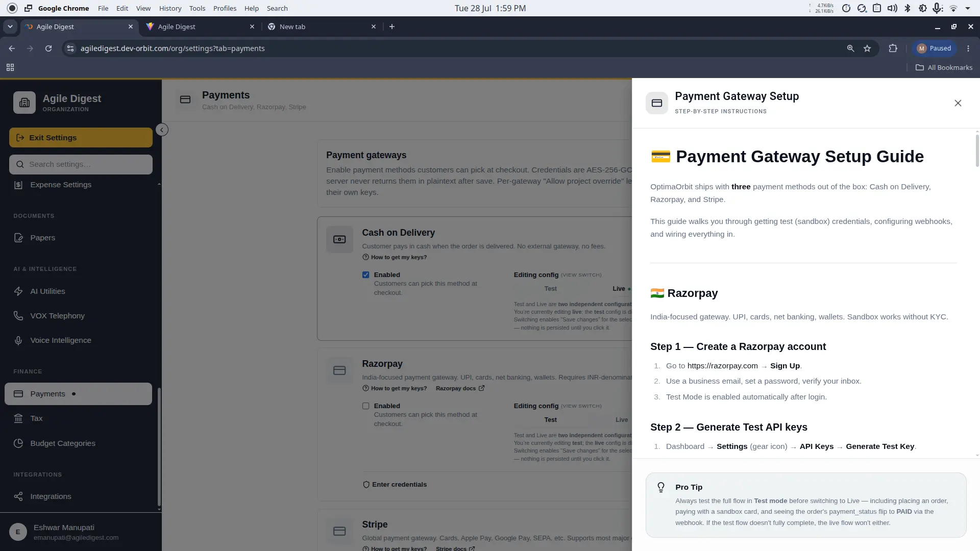Open the File menu
Image resolution: width=980 pixels, height=551 pixels.
coord(103,8)
